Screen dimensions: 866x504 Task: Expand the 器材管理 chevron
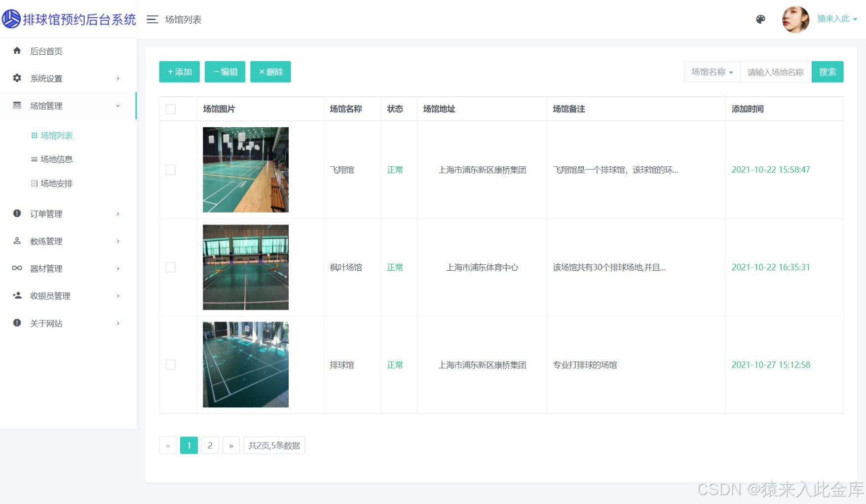[118, 268]
